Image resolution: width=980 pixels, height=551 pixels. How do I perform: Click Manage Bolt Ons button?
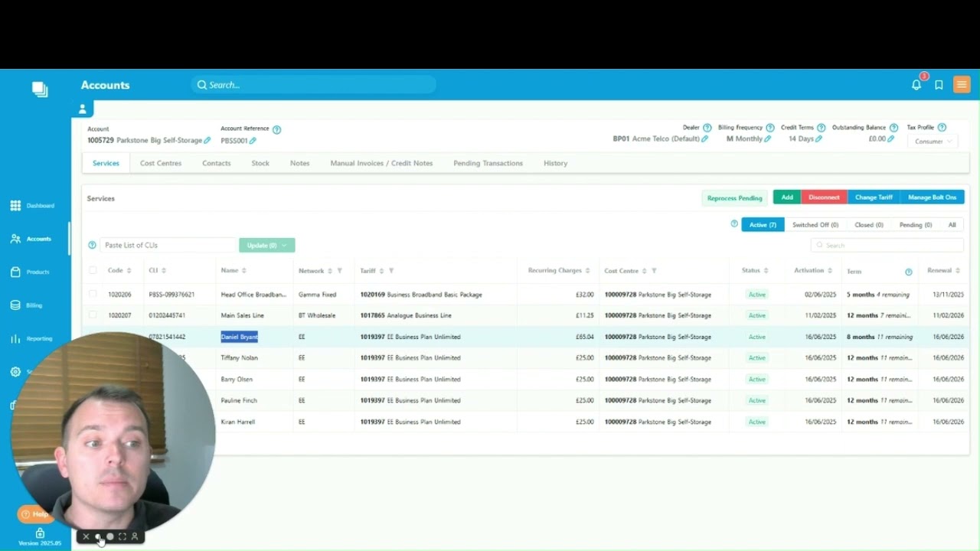(x=932, y=197)
